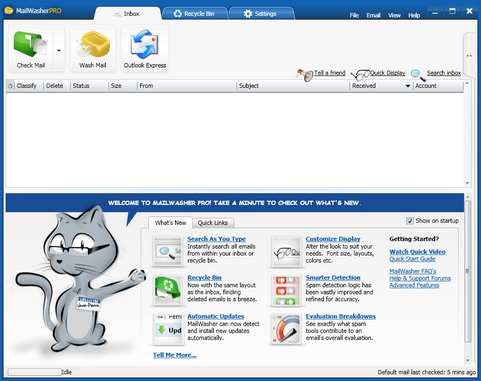Switch to the Recycle Bin tab
The height and width of the screenshot is (381, 481).
pyautogui.click(x=195, y=14)
